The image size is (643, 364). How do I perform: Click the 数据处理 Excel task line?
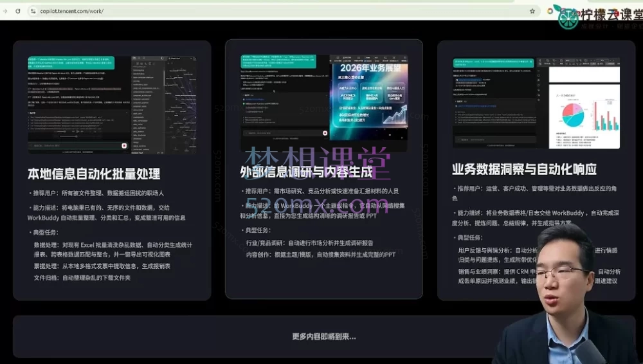[x=113, y=250]
